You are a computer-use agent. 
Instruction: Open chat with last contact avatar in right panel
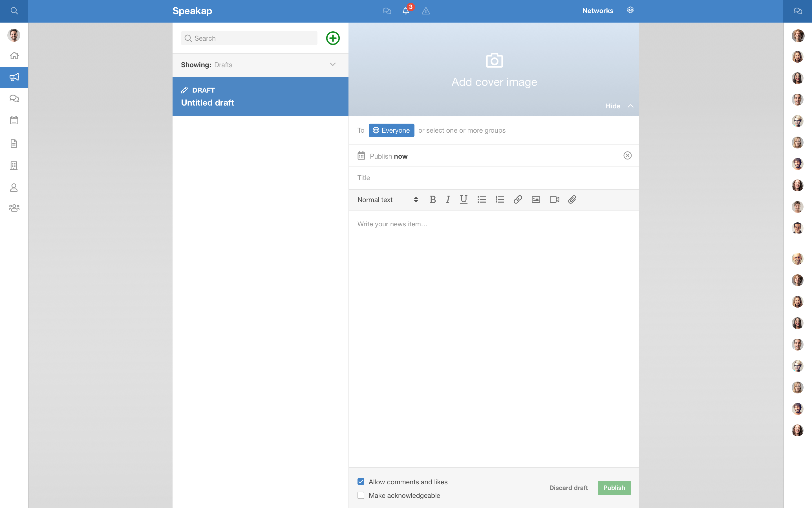coord(798,430)
